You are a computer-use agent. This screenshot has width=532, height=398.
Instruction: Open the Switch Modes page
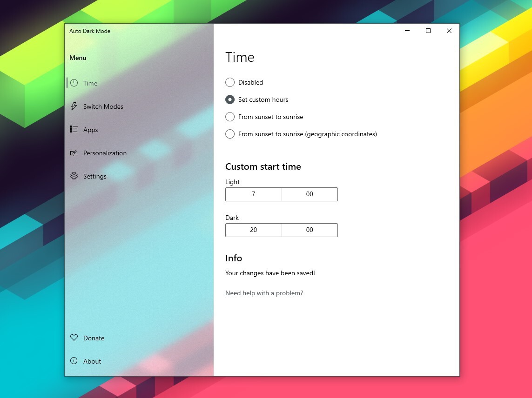pyautogui.click(x=102, y=106)
